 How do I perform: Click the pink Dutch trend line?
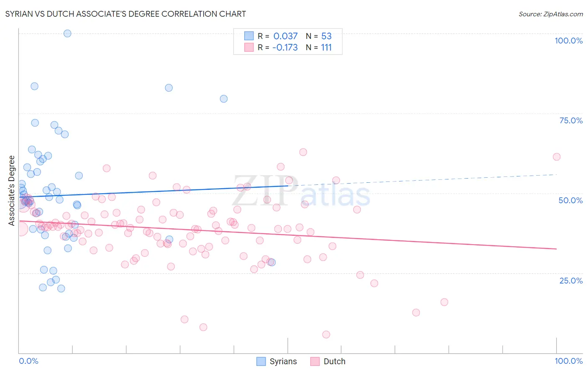[288, 235]
